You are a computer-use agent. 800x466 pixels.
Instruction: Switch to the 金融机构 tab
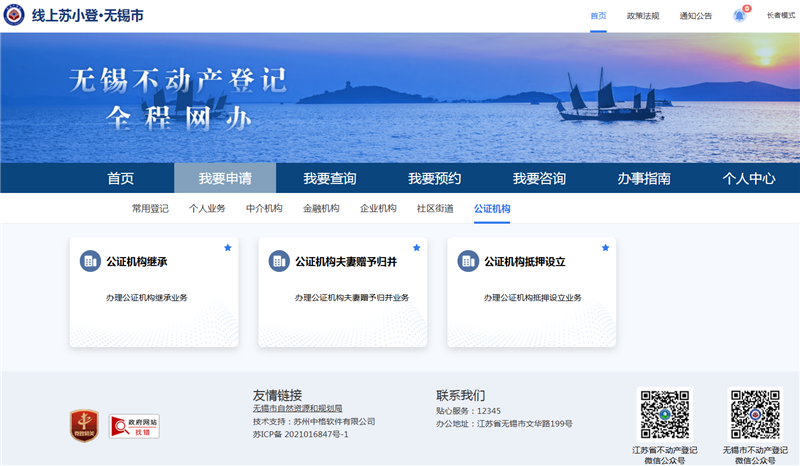point(321,208)
